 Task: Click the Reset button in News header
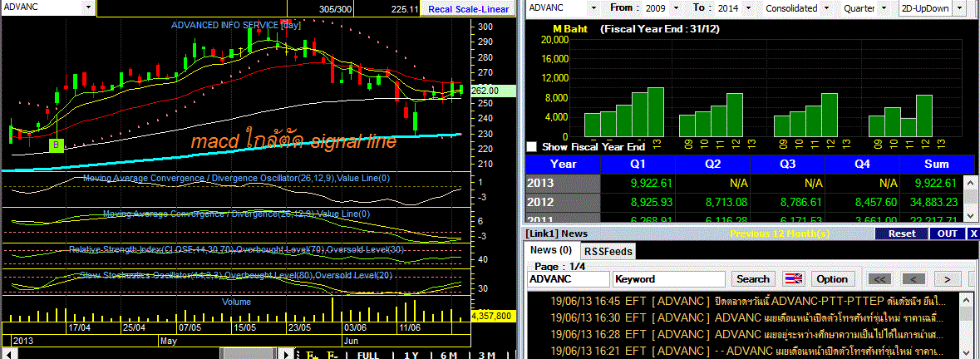click(901, 234)
